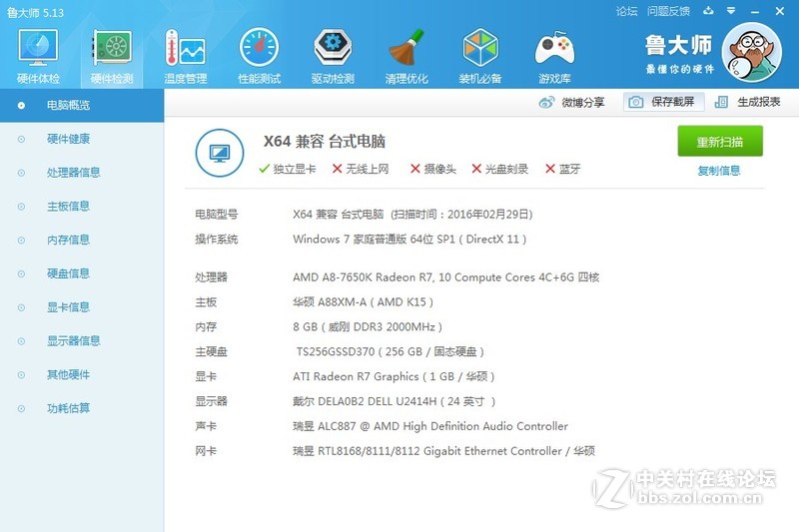
Task: Click the 8 GB 威刚 DDR3 memory value
Action: tap(368, 326)
